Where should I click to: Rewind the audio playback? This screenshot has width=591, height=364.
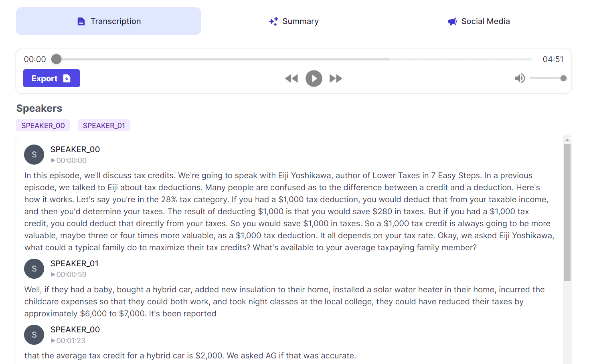tap(291, 78)
